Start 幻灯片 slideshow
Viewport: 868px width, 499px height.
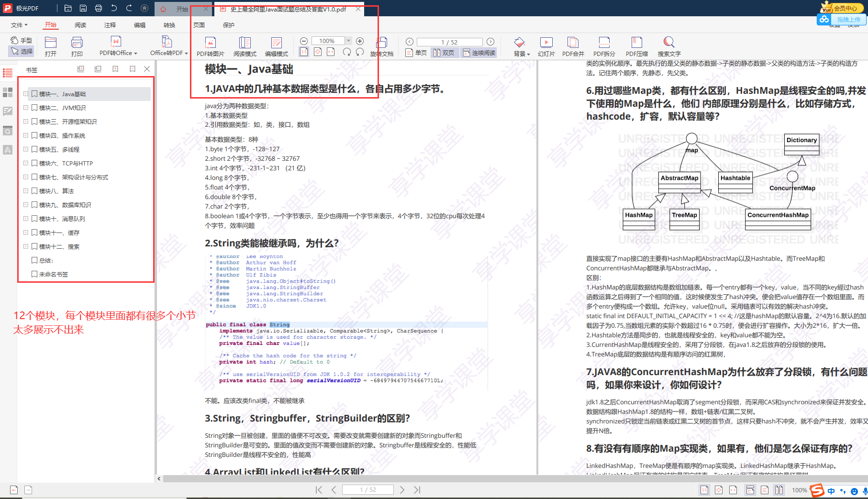pos(546,46)
